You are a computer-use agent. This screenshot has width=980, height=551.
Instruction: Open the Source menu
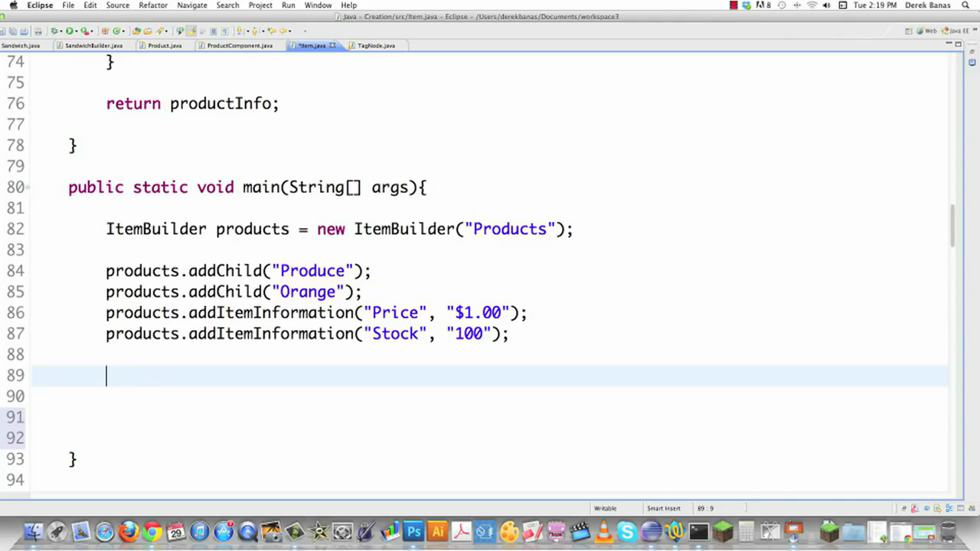point(118,5)
